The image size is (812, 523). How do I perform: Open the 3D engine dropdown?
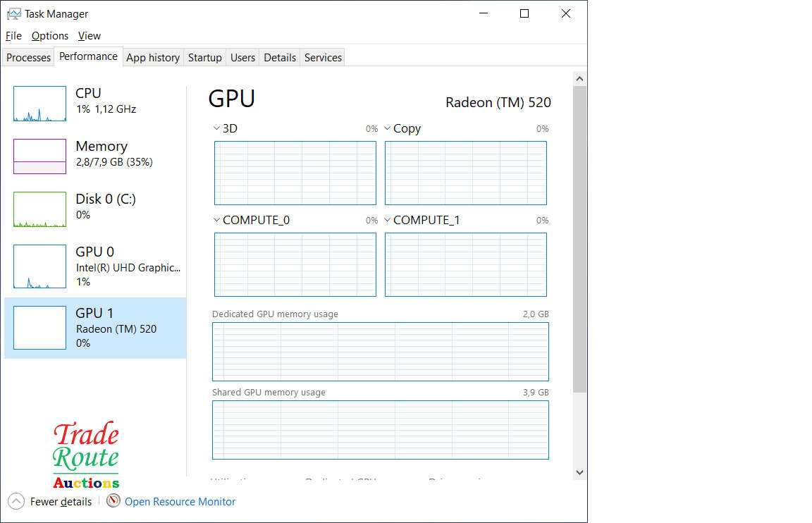coord(216,128)
